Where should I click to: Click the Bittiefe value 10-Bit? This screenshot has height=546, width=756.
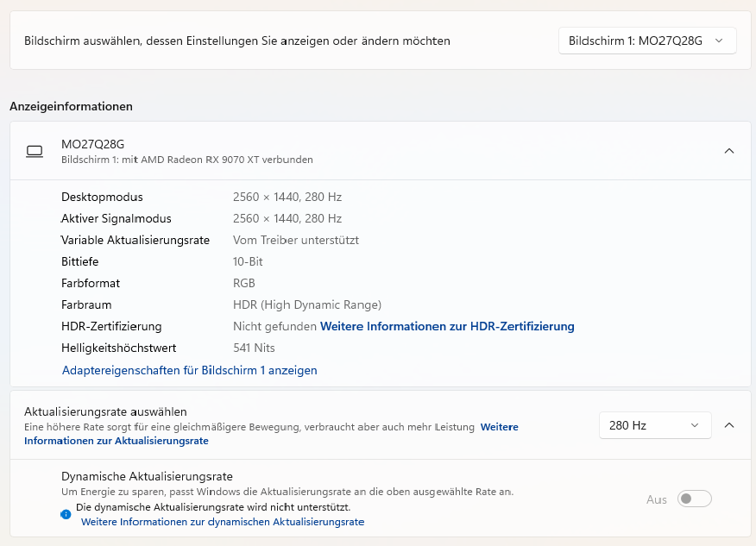248,261
